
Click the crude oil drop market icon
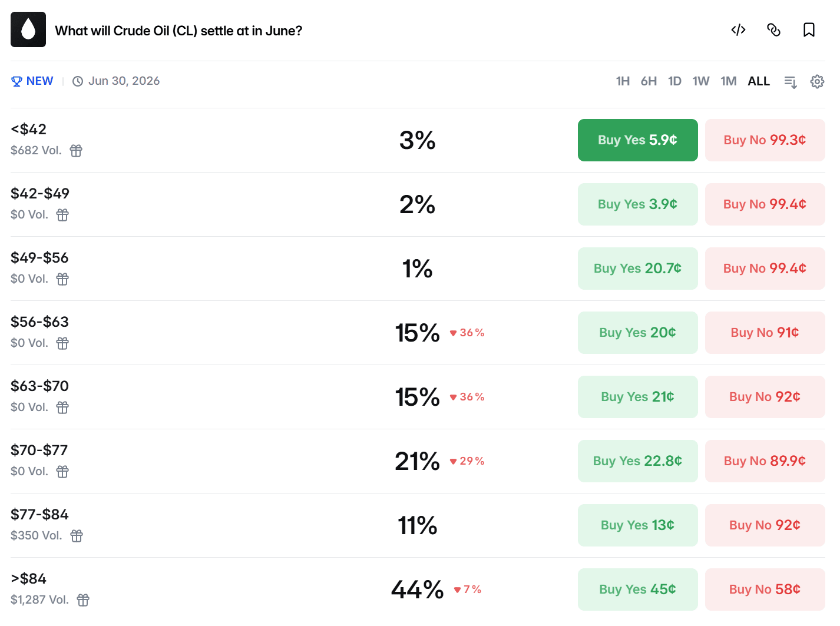tap(28, 29)
